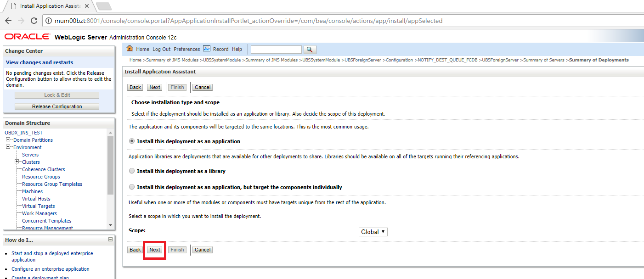
Task: Select Install this deployment as a library
Action: pyautogui.click(x=132, y=171)
